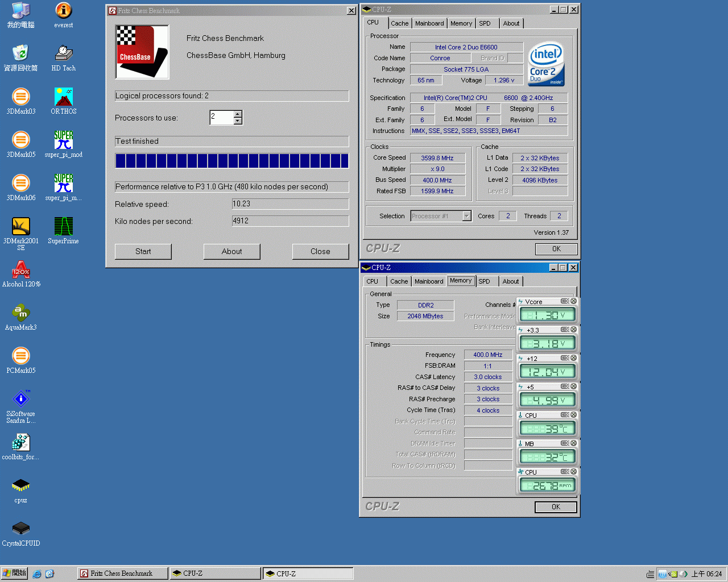728x582 pixels.
Task: Click the ChessBase logo in Fritz Chess Benchmark
Action: (142, 52)
